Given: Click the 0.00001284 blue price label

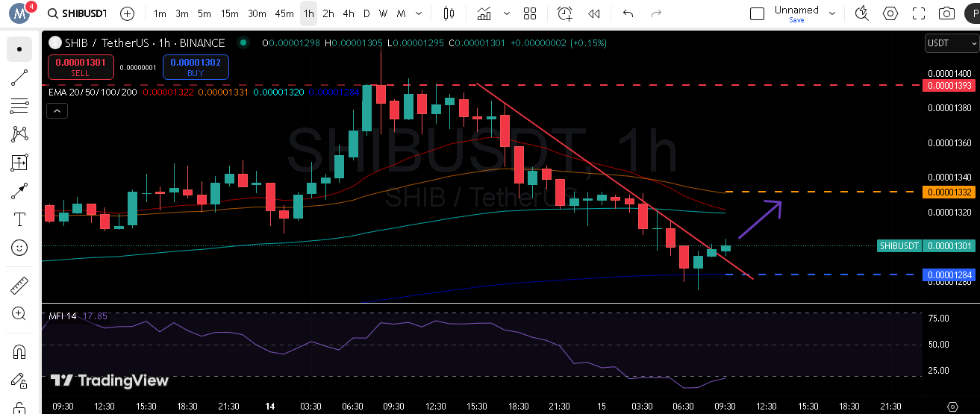Looking at the screenshot, I should pos(949,275).
